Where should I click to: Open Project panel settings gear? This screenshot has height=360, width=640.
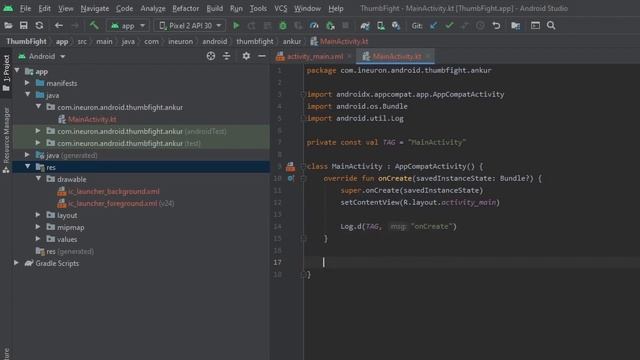246,56
